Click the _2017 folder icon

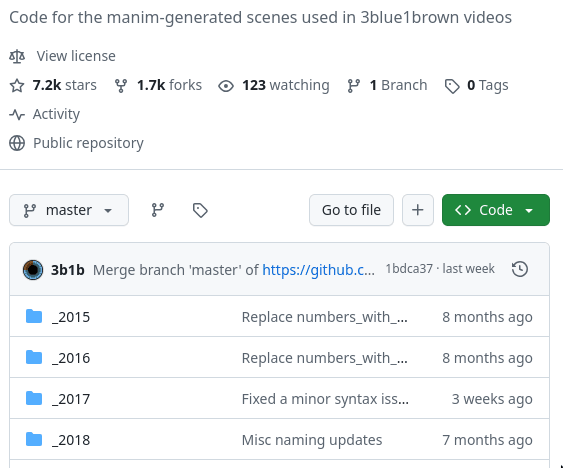34,398
